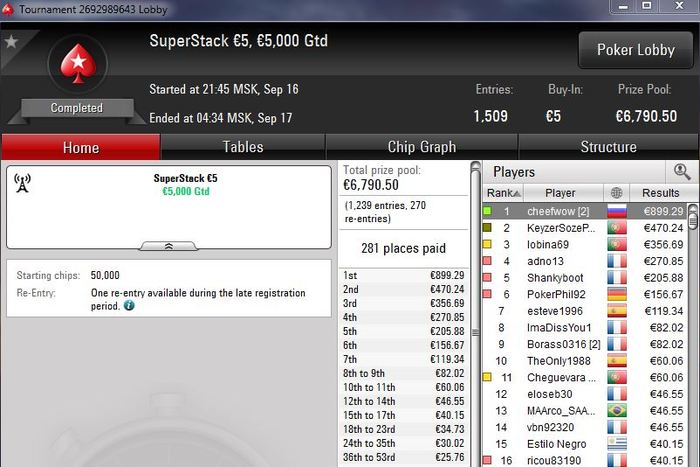Search players with the magnifier icon
Viewport: 700px width, 467px height.
click(x=682, y=171)
